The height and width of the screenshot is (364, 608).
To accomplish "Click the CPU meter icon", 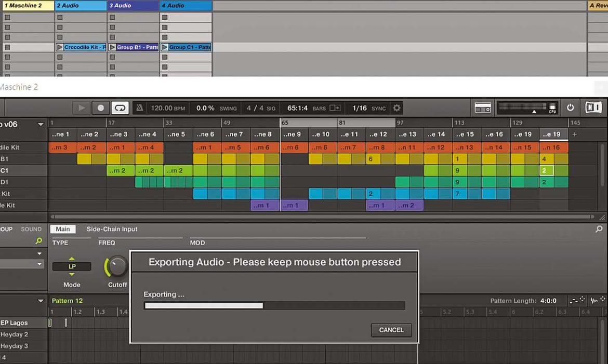I will coord(552,108).
